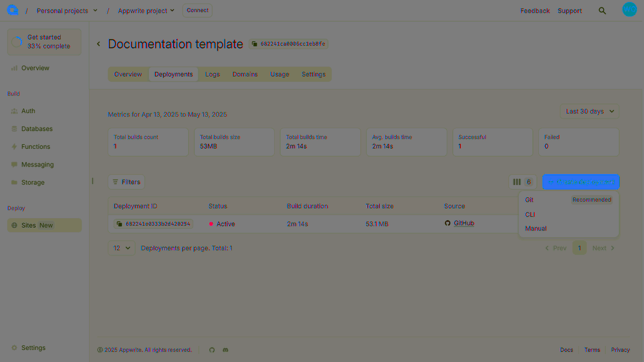
Task: Select page 1 in the pagination
Action: (x=579, y=247)
